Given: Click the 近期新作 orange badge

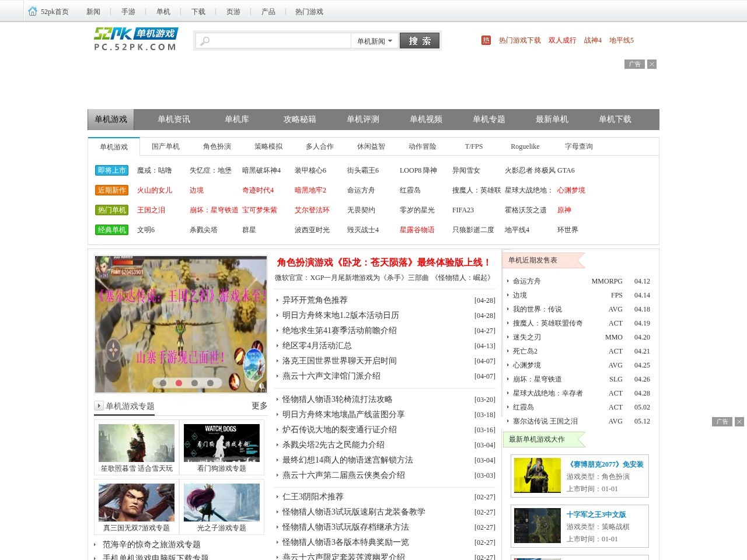Looking at the screenshot, I should coord(111,190).
